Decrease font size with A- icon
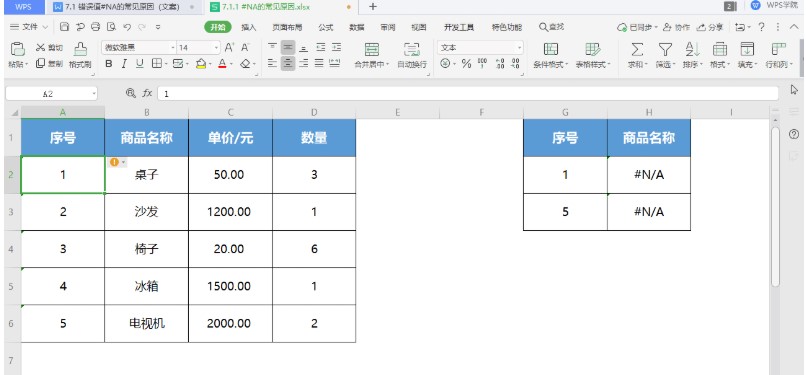Screen dimensions: 806x375 246,48
